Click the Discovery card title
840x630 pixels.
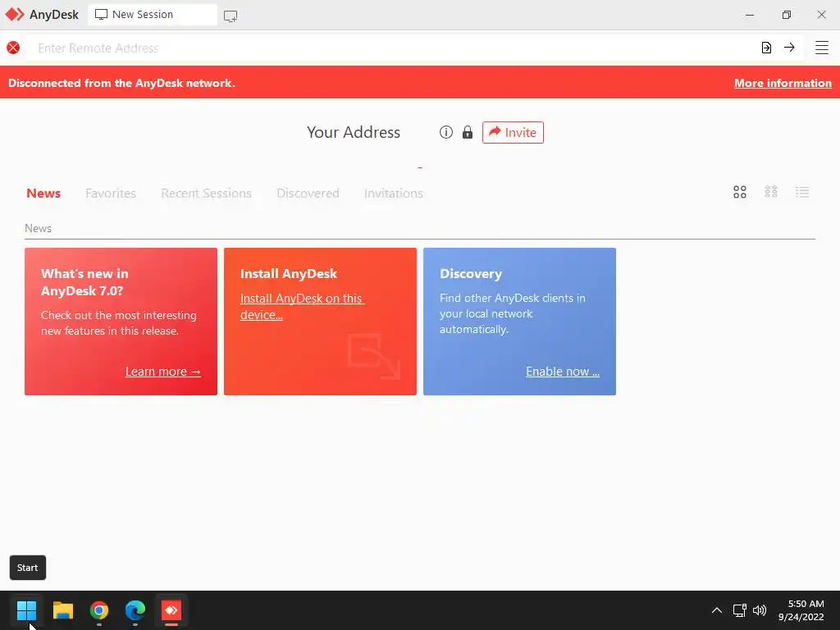click(470, 274)
